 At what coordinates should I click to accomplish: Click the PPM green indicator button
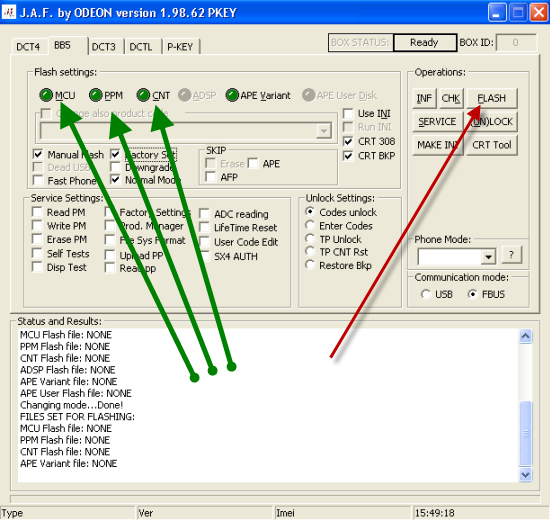95,95
